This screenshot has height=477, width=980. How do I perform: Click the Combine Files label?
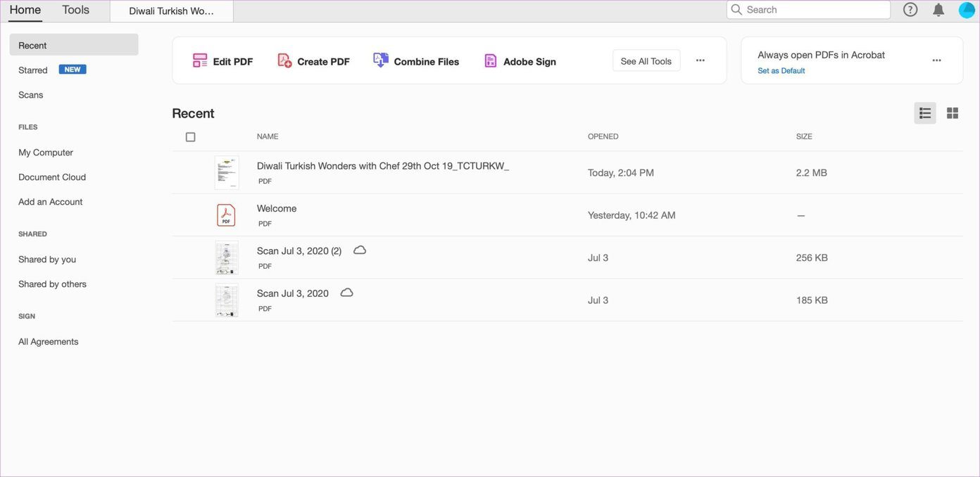[x=427, y=62]
